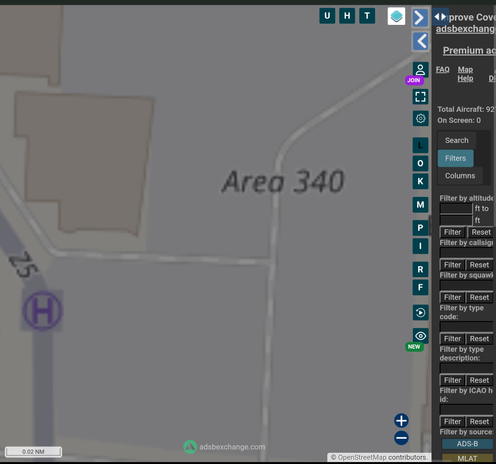The image size is (496, 464).
Task: Reset the ICAO hex filter
Action: coord(479,421)
